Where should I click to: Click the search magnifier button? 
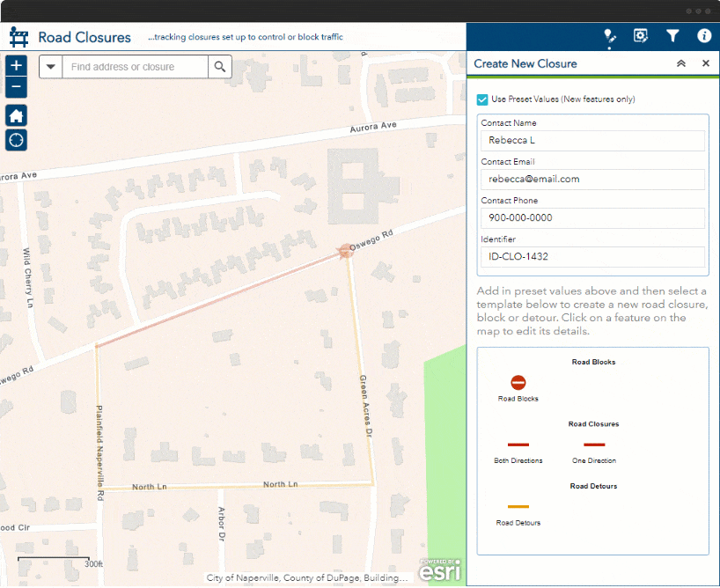[220, 67]
